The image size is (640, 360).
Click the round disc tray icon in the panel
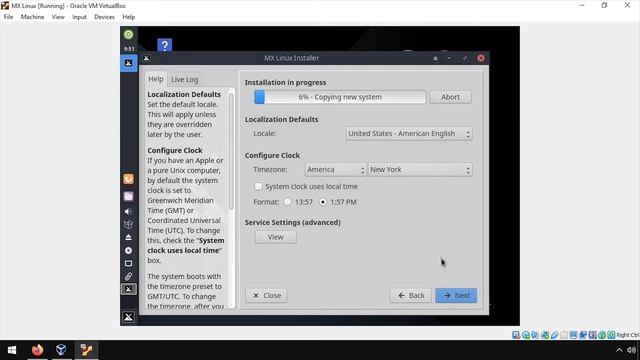(x=128, y=251)
